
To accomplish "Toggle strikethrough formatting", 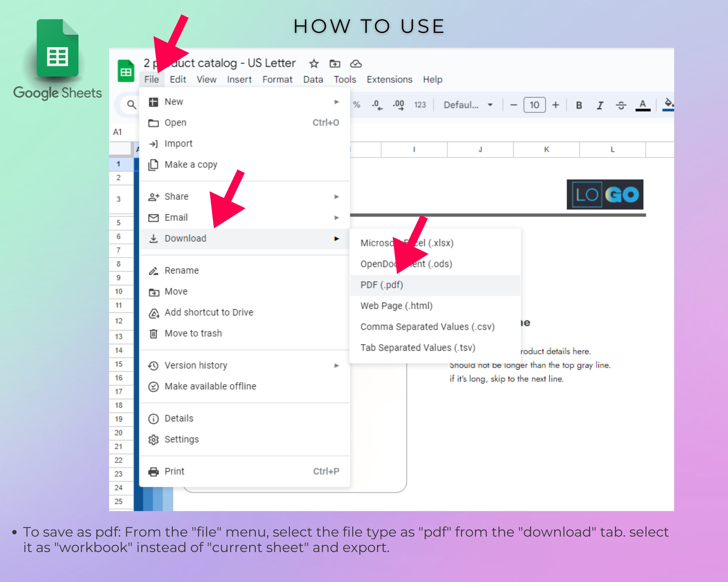I will 621,105.
